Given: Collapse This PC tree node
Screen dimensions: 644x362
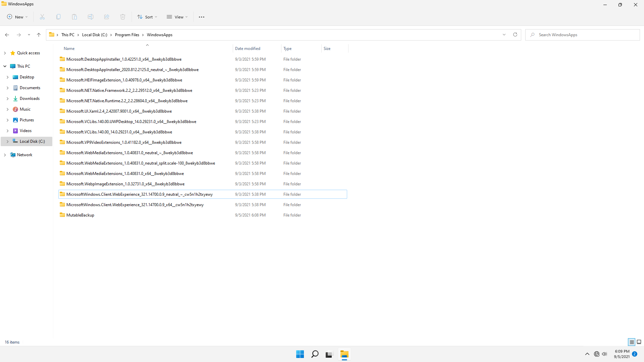Looking at the screenshot, I should pos(5,66).
